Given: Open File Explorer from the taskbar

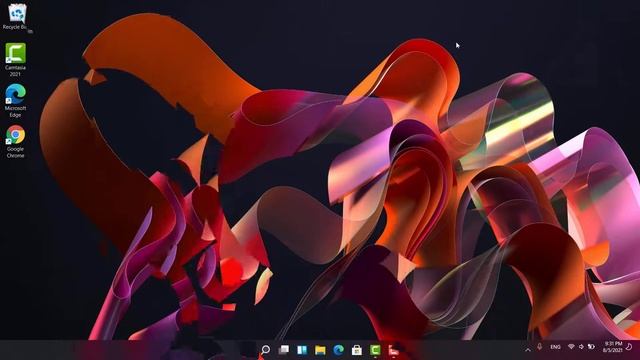Looking at the screenshot, I should pyautogui.click(x=320, y=350).
